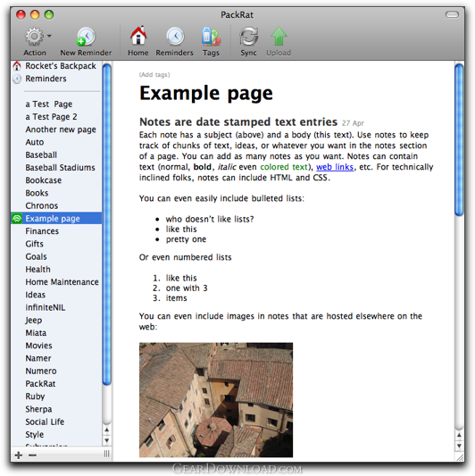Open the Ideas page
The height and width of the screenshot is (476, 475).
pyautogui.click(x=35, y=295)
